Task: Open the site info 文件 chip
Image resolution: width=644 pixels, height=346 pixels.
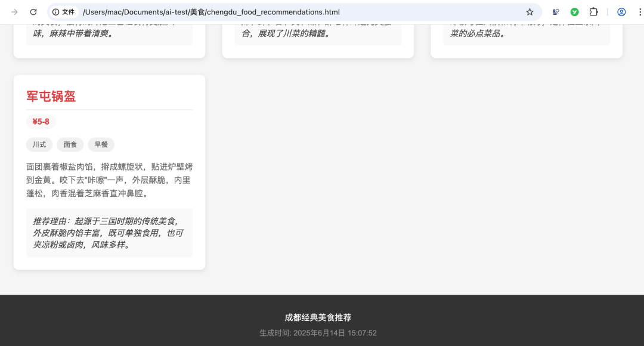Action: (x=64, y=12)
